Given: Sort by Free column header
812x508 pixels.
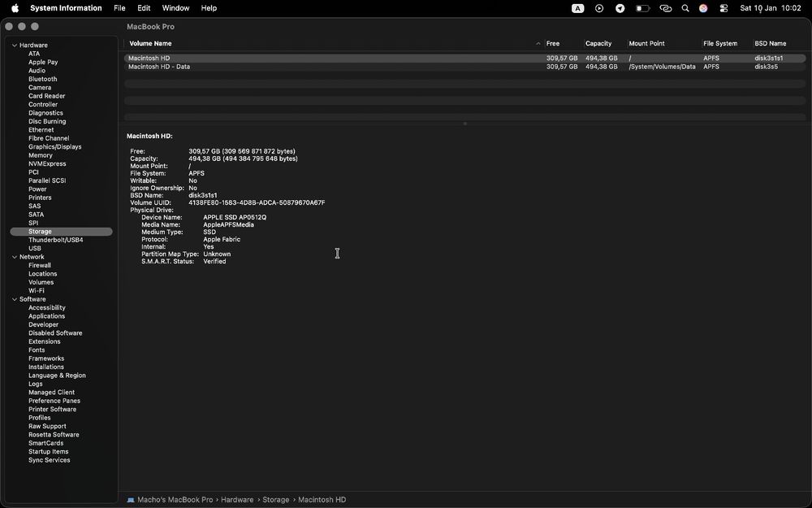Looking at the screenshot, I should pyautogui.click(x=552, y=44).
